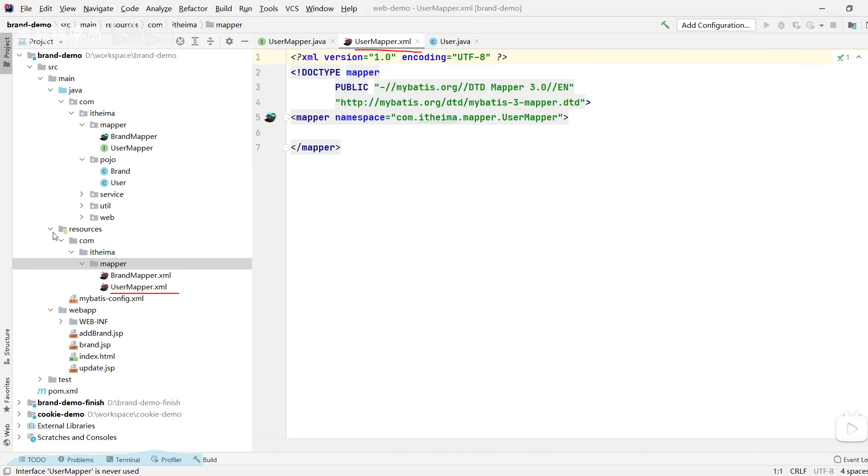Click the itheima breadcrumb in navigation bar

click(184, 25)
